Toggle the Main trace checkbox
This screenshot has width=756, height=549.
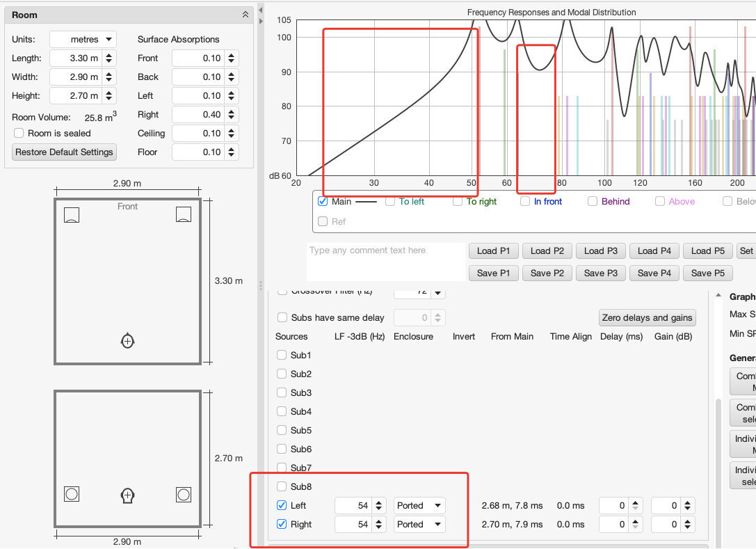pyautogui.click(x=323, y=202)
